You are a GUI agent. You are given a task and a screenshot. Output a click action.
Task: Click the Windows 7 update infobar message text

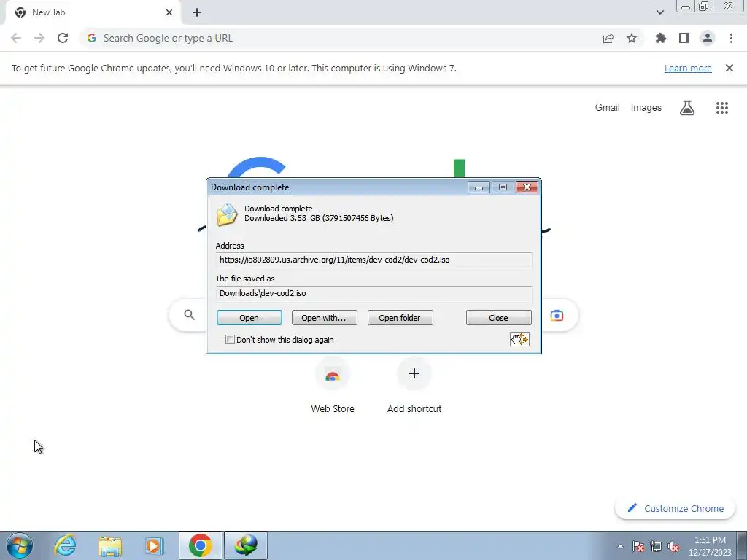pos(234,68)
